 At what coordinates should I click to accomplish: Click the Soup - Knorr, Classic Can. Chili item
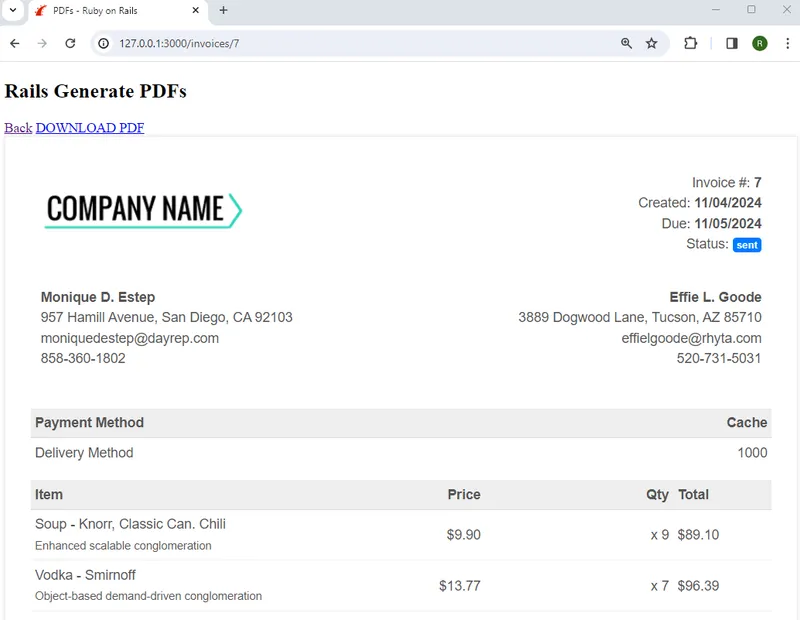130,524
